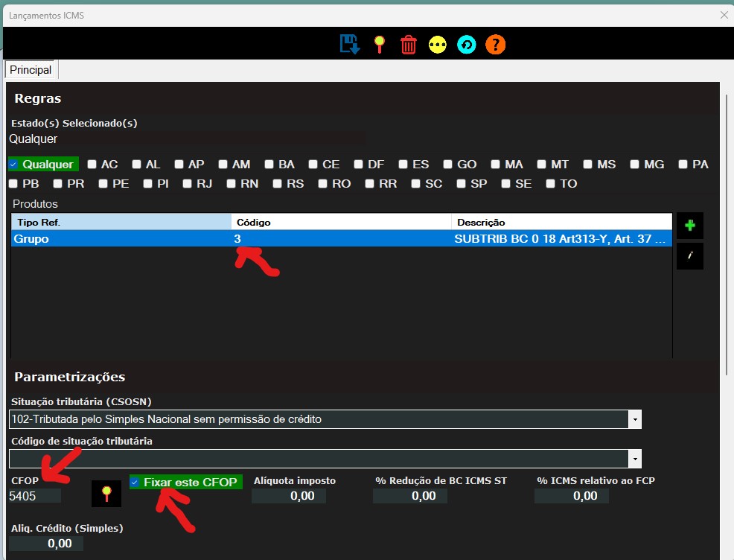
Task: Click the cyan refresh icon
Action: [x=466, y=45]
